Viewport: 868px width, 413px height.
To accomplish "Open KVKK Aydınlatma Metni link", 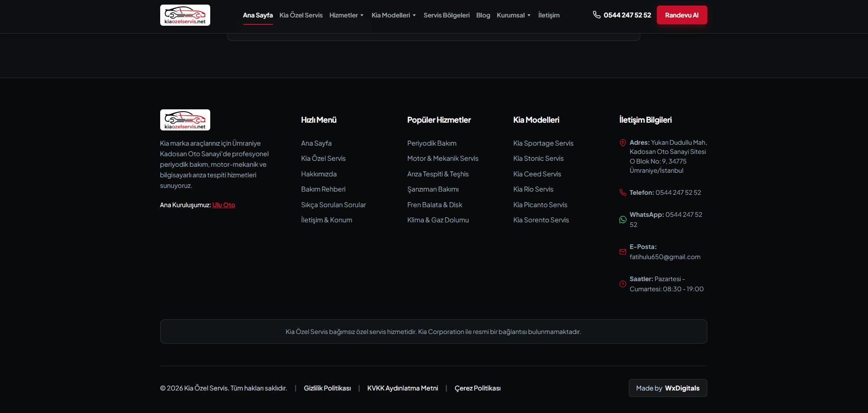I will click(403, 388).
